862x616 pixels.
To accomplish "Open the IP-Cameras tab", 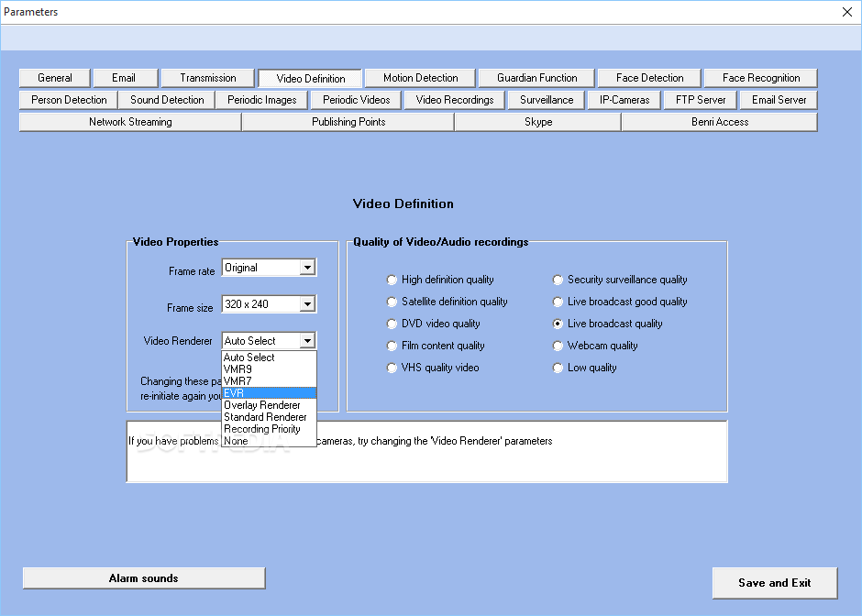I will [624, 100].
